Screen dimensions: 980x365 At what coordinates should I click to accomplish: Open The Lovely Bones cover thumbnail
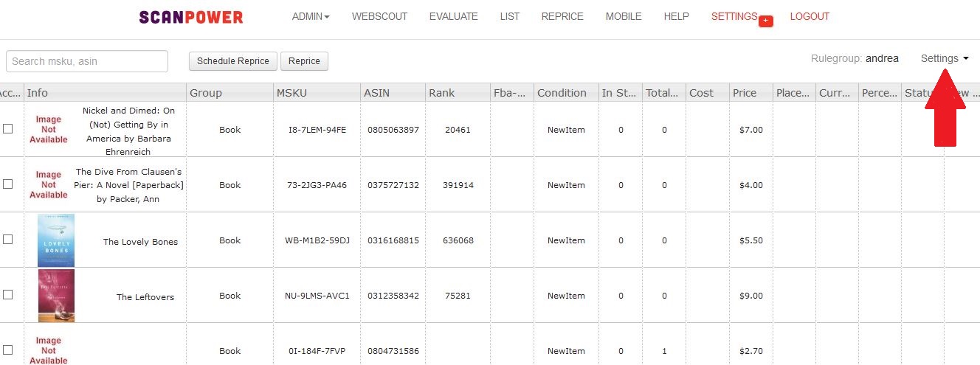pos(56,240)
